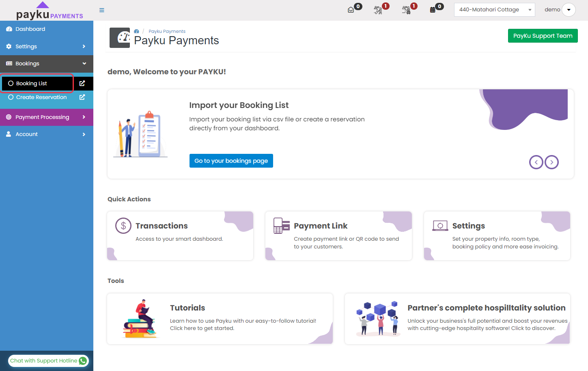This screenshot has height=371, width=588.
Task: Open Booking List in new window icon
Action: coord(82,83)
